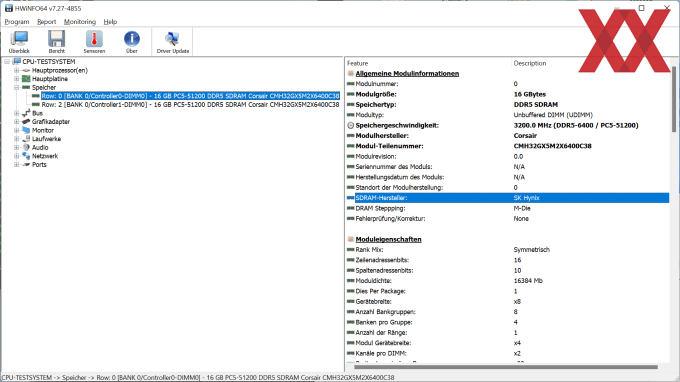Select the Modulnummer row

(x=508, y=84)
